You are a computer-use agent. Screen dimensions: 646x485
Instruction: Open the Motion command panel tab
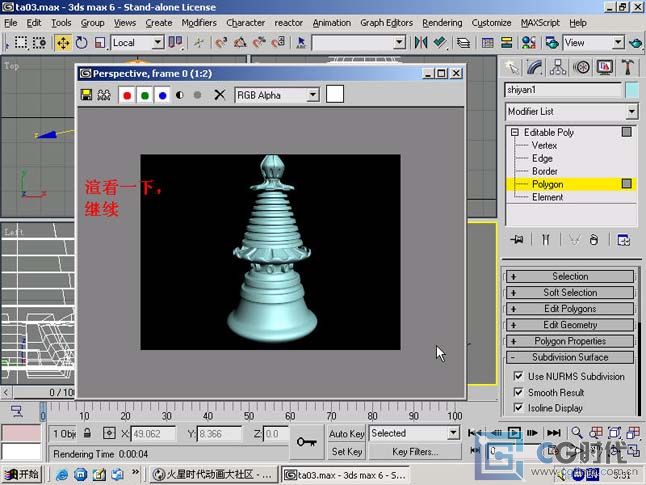coord(581,67)
